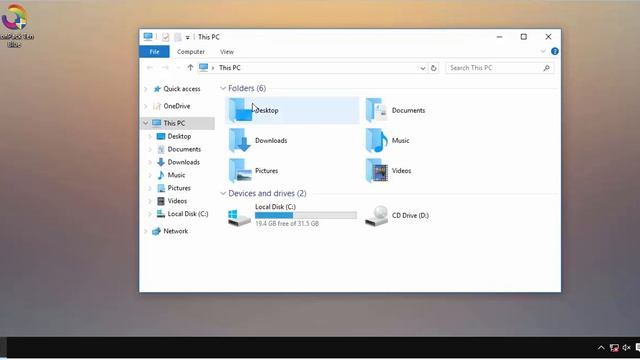Click the '19.4 GB free of 31.5 GB' text
The image size is (640, 360).
287,224
